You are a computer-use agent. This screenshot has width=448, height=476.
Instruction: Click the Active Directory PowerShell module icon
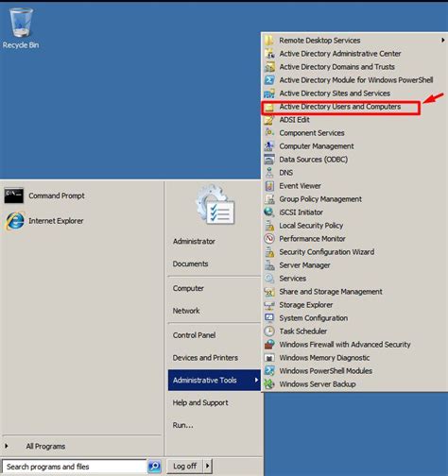(269, 80)
